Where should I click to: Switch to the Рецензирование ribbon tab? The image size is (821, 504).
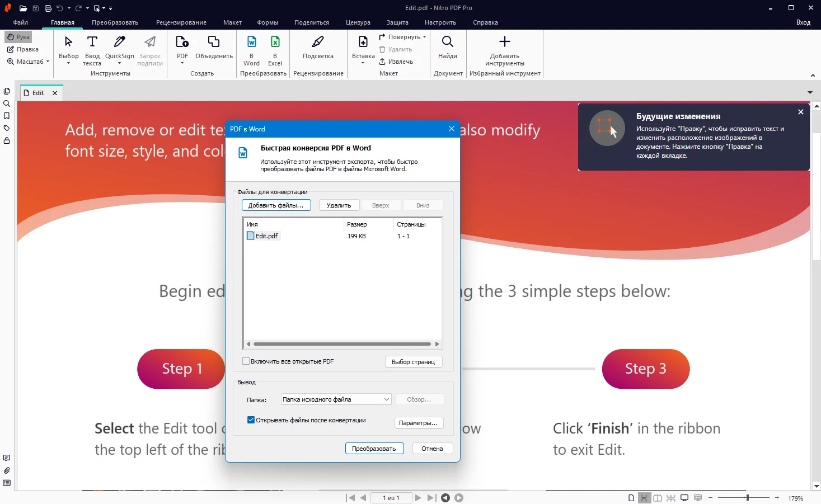pyautogui.click(x=181, y=22)
